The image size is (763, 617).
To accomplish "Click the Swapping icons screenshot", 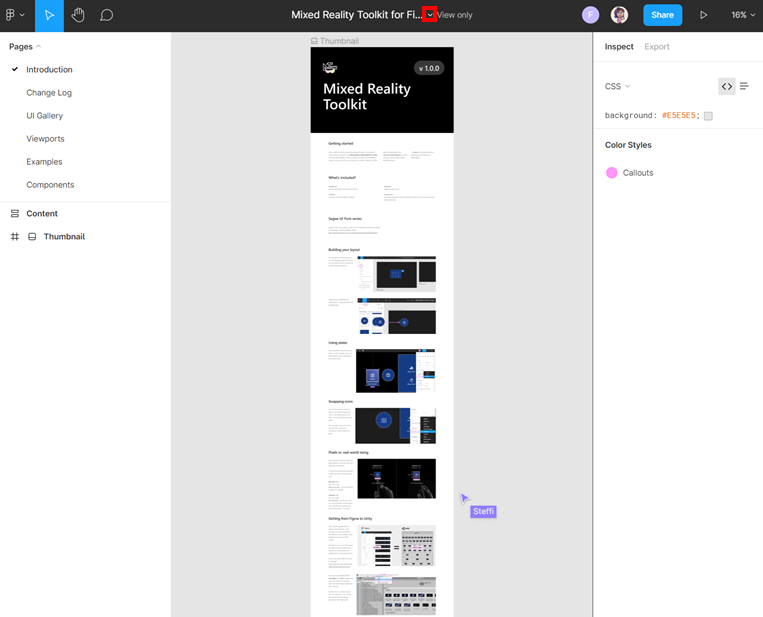I will pyautogui.click(x=396, y=426).
